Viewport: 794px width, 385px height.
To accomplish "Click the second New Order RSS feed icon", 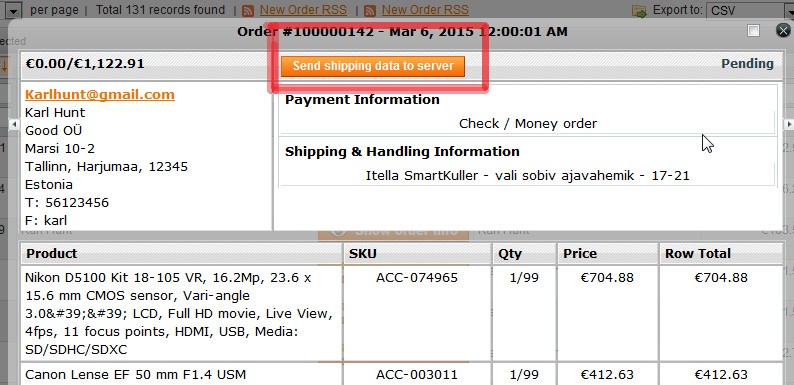I will click(x=370, y=11).
